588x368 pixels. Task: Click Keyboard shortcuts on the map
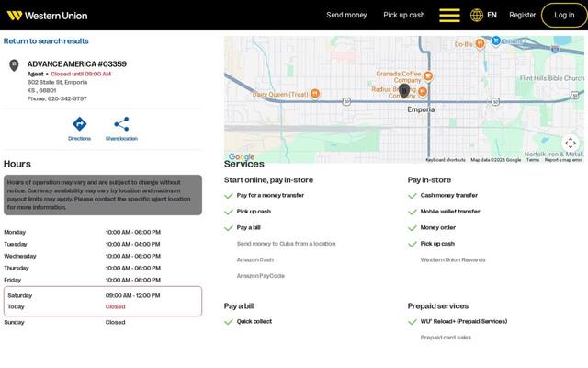coord(446,160)
